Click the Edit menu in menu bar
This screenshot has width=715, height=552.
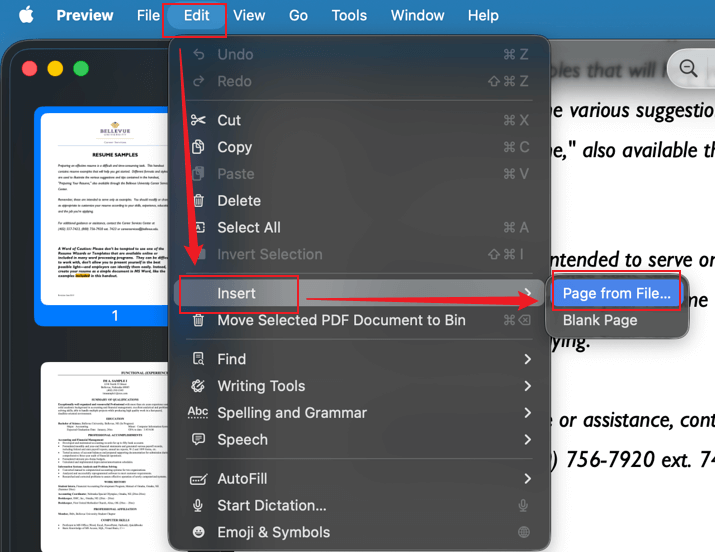pos(197,15)
